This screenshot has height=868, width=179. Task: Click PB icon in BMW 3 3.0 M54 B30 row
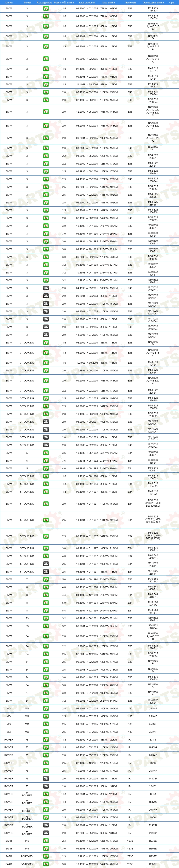[x=46, y=257]
